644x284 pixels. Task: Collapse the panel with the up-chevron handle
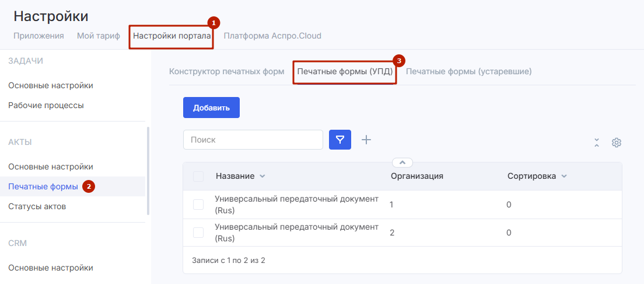402,162
